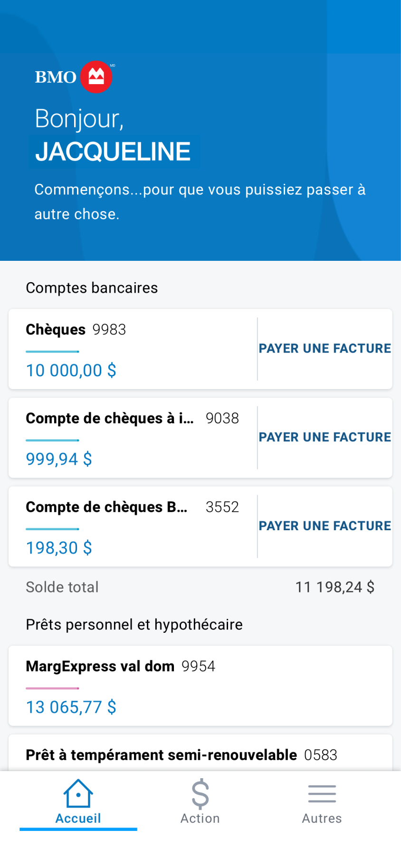Viewport: 401px width, 868px height.
Task: Pay a bill from Chèques 9983
Action: (x=325, y=349)
